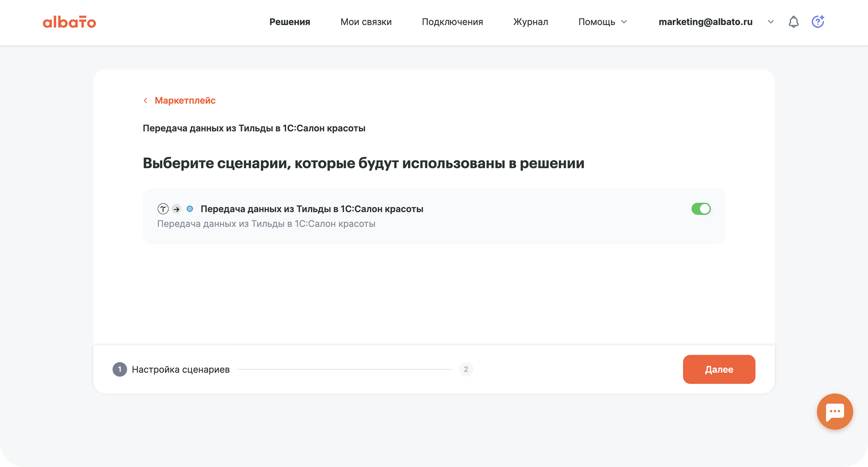Screen dimensions: 868x467
Task: Open the support chat bubble
Action: coord(835,411)
